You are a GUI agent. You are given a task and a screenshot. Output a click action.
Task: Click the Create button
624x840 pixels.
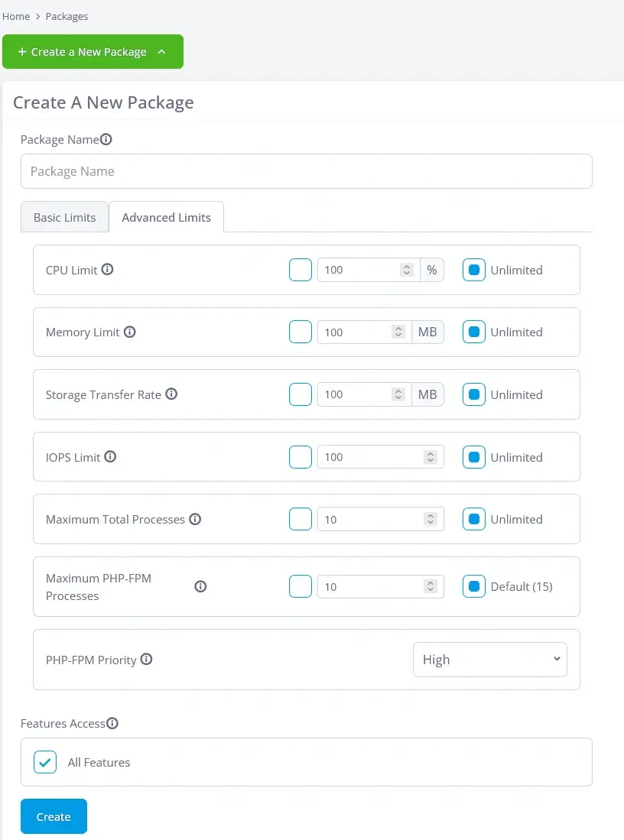[x=53, y=816]
